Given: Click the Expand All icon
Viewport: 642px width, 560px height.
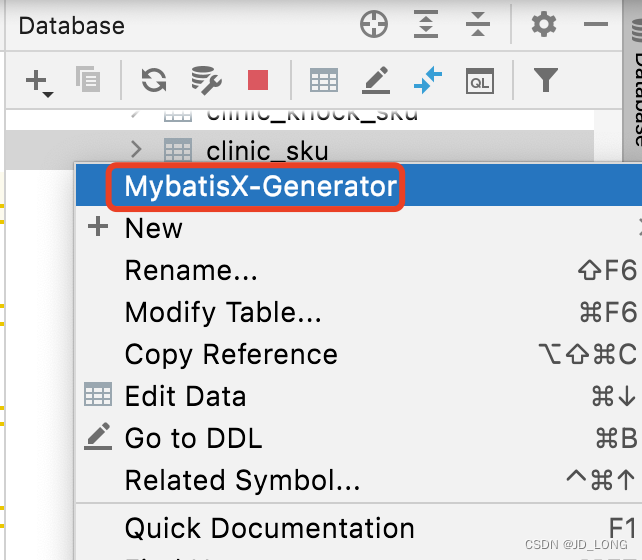Looking at the screenshot, I should point(426,24).
